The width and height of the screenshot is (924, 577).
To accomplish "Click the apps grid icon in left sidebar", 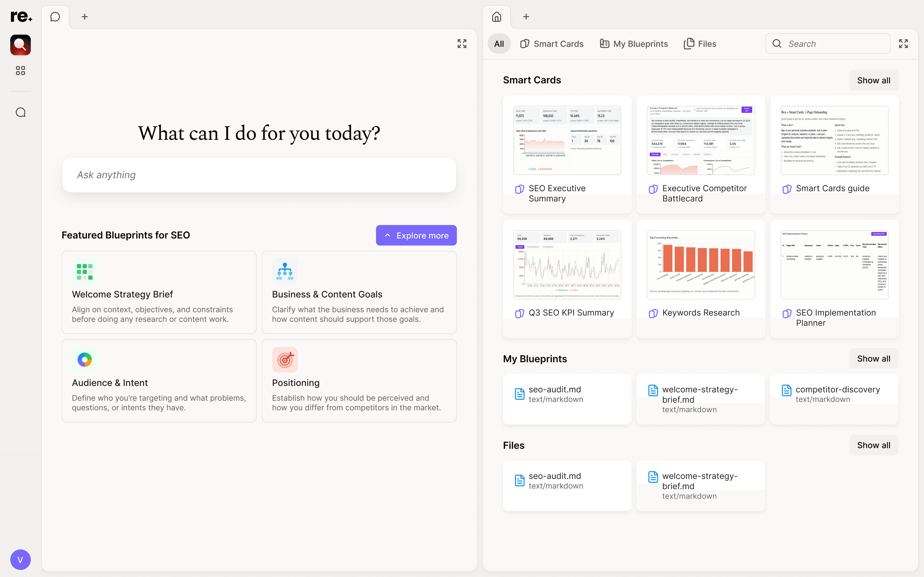I will 20,71.
